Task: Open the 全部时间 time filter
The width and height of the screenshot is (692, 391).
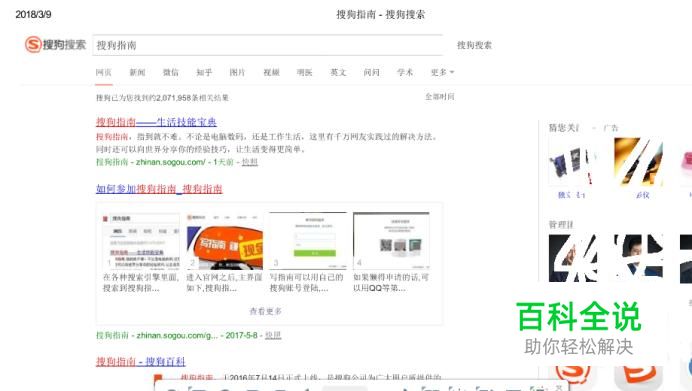Action: point(440,97)
